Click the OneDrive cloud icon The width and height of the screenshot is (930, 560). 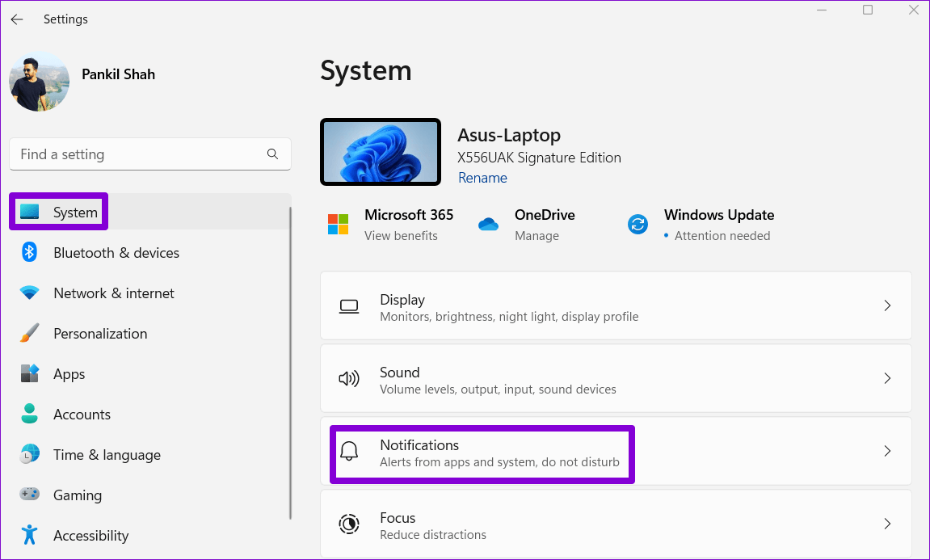[488, 224]
